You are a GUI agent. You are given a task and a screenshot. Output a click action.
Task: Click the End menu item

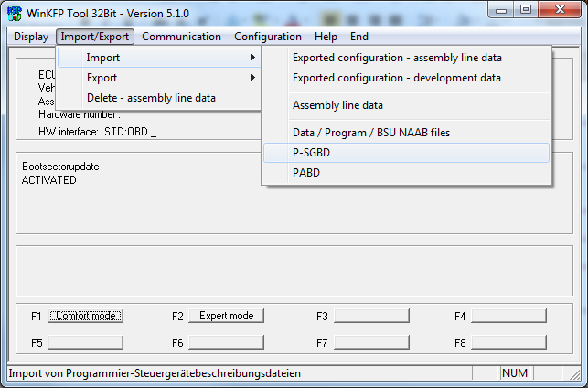359,37
